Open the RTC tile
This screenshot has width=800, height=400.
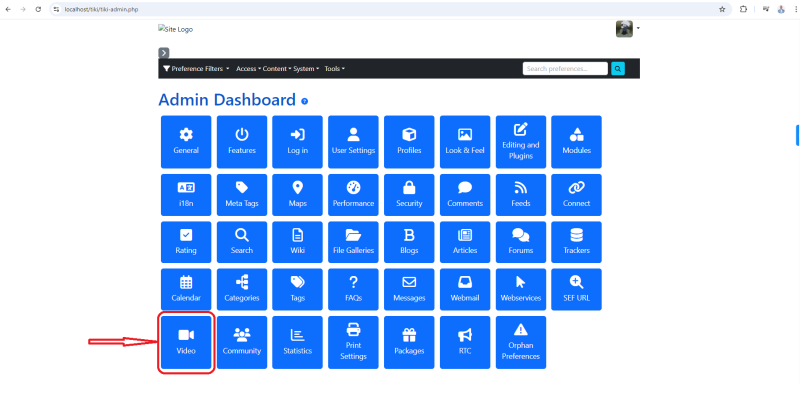(x=465, y=342)
